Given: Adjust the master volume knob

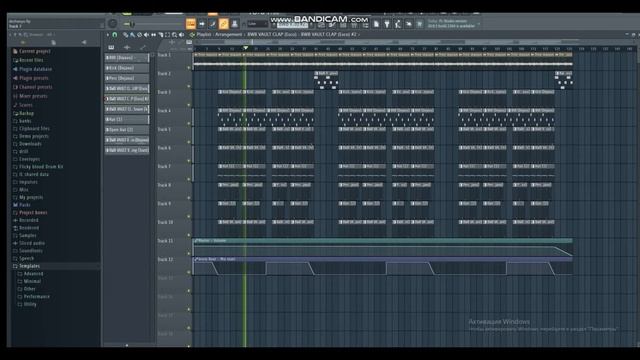Looking at the screenshot, I should [113, 24].
